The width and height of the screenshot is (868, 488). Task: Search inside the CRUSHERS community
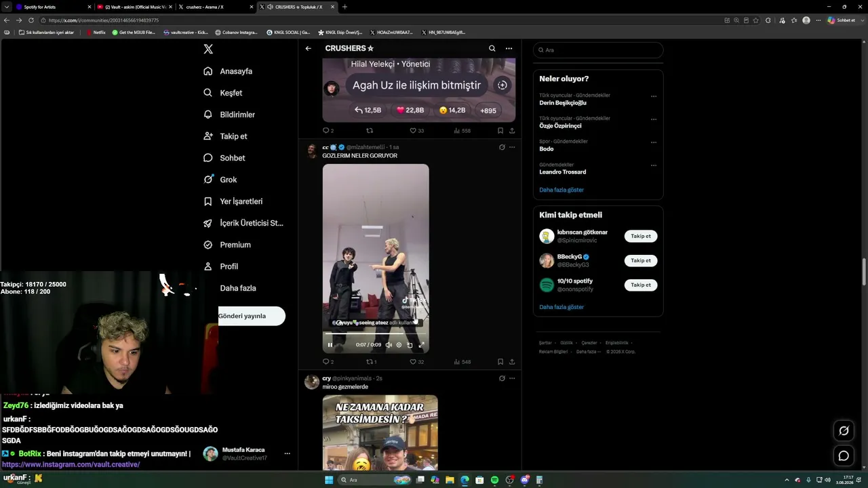[x=492, y=48]
